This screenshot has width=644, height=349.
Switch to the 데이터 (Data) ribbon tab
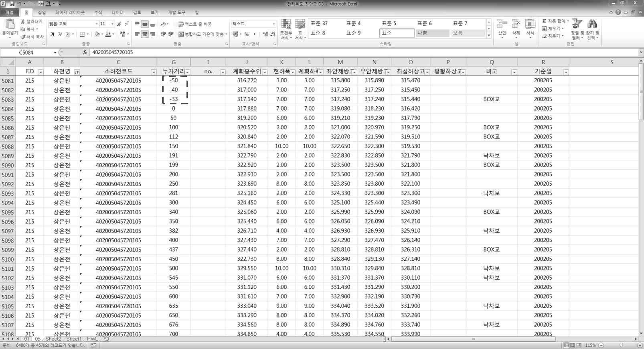click(117, 12)
